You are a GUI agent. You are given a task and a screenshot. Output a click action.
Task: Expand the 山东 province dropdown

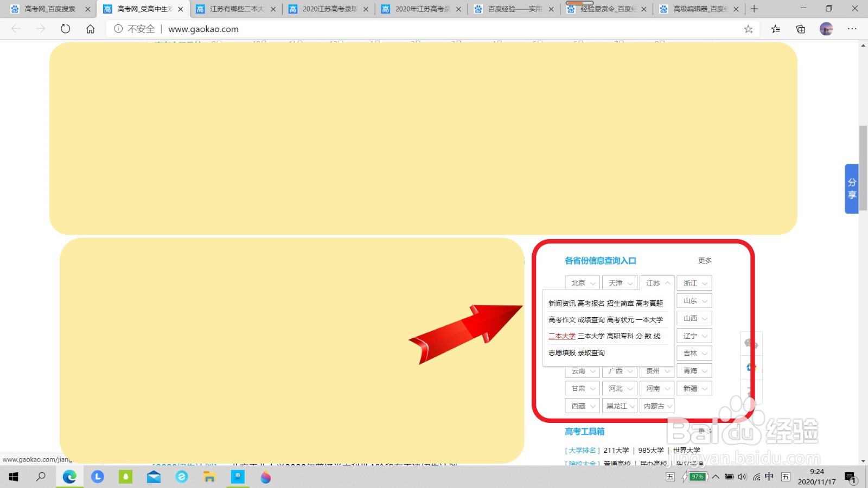694,301
